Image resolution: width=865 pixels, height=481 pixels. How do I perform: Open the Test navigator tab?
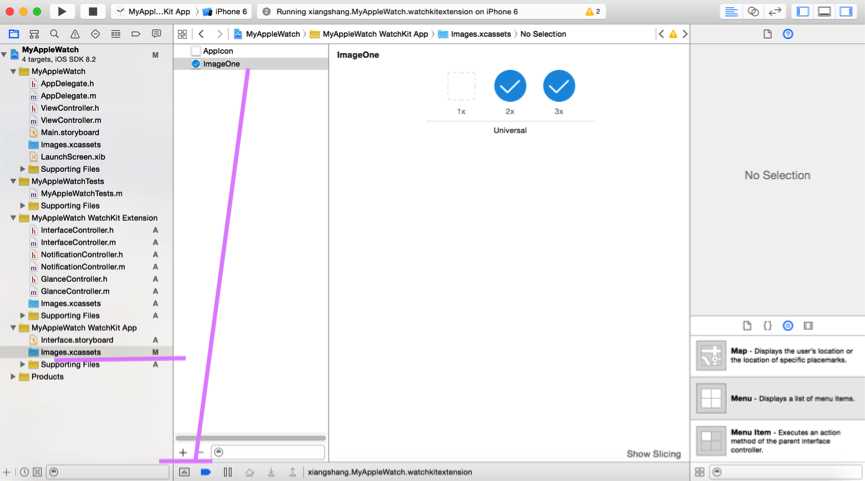pos(95,34)
